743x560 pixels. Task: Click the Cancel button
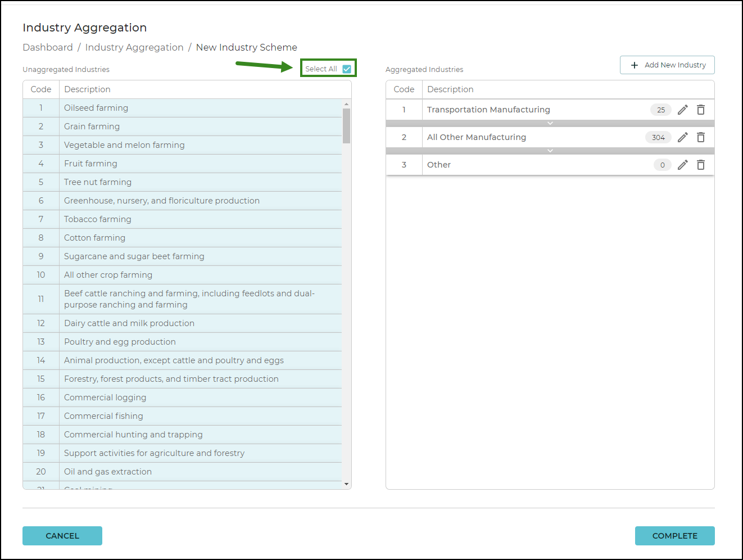62,536
